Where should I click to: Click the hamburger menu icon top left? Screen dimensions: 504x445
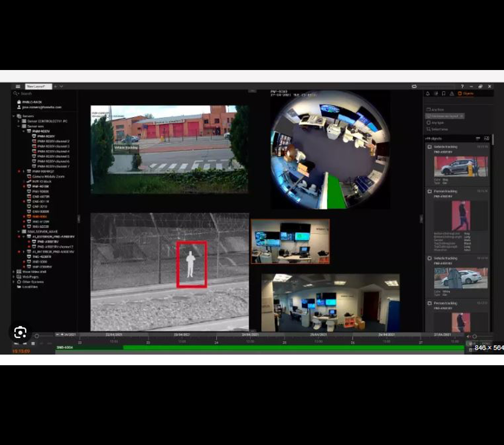click(18, 86)
